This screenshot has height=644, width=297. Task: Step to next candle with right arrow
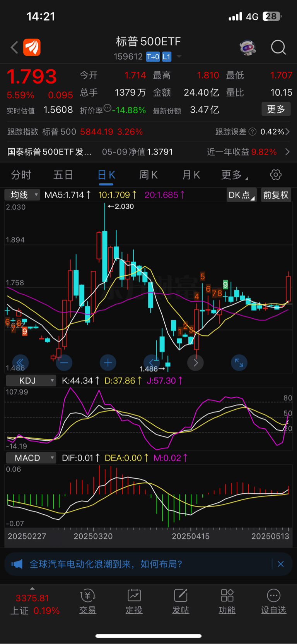pos(195,362)
